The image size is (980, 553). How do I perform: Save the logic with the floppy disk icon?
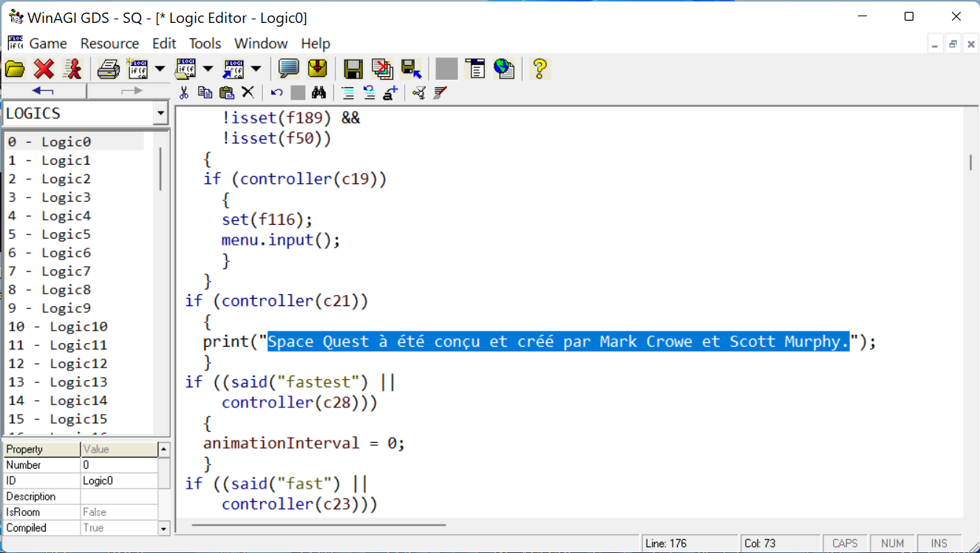tap(353, 69)
